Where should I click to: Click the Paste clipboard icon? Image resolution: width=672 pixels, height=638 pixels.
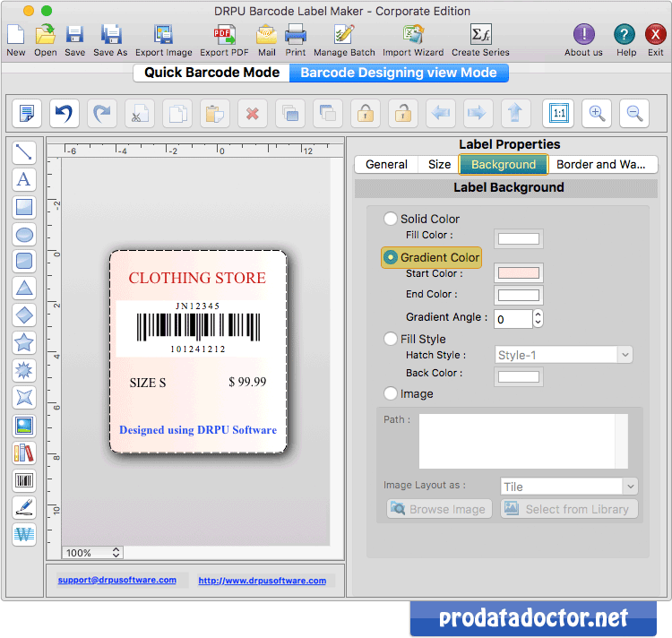click(215, 114)
